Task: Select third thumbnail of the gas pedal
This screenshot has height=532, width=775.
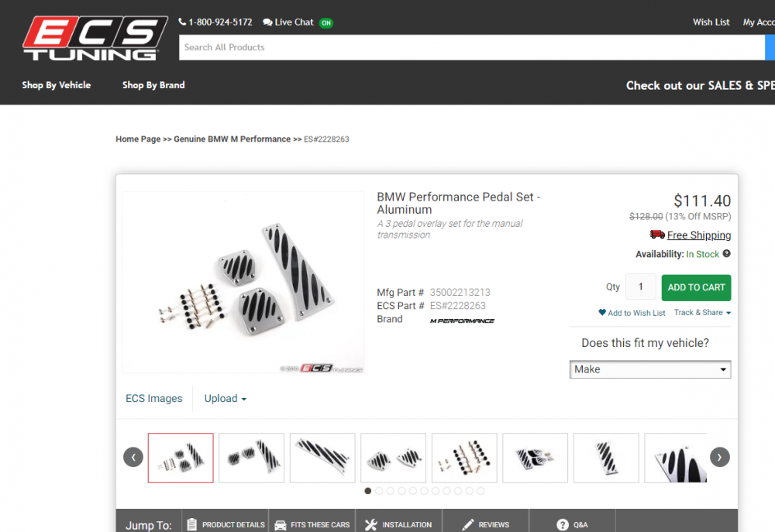Action: [x=322, y=458]
